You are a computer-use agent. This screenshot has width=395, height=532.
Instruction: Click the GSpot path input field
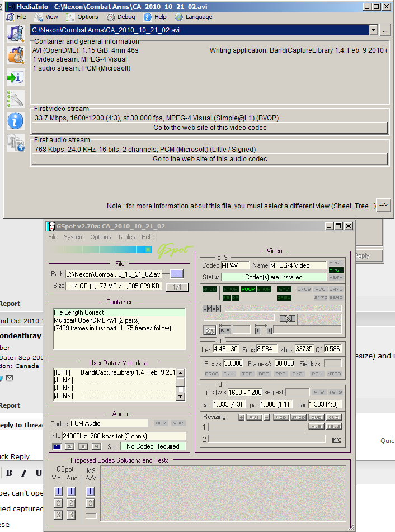[x=114, y=274]
